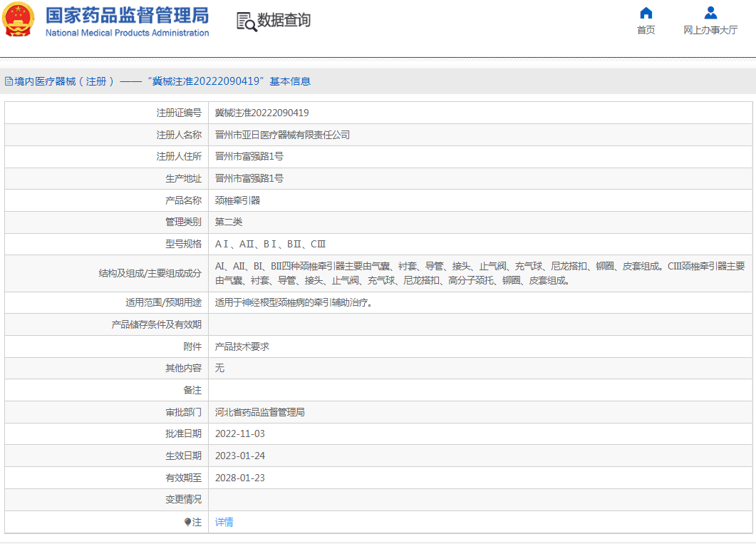Click the 第二类 management category value
Screen dimensions: 756x544
tap(229, 222)
